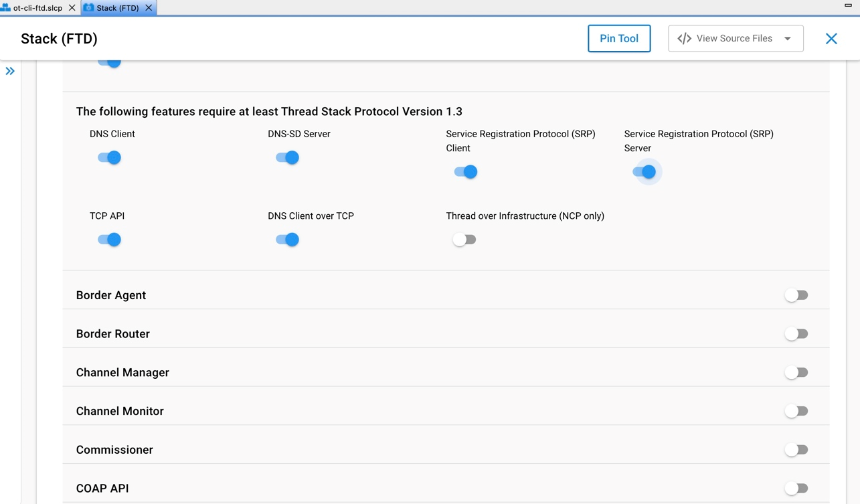Close the ot-cli-ftd.slcp tab
Screen dimensions: 860x504
72,8
